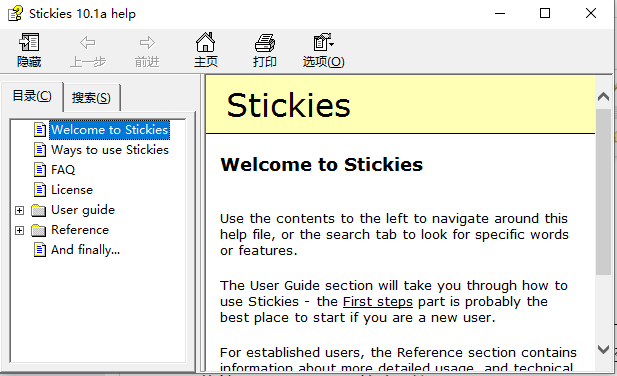Click the Print (打印) printer icon
The image size is (617, 376).
[x=265, y=43]
